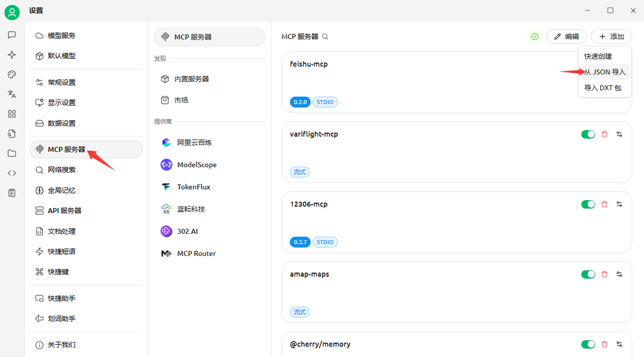Viewport: 644px width, 357px height.
Task: Open settings for the variflight-mcp server
Action: click(619, 134)
